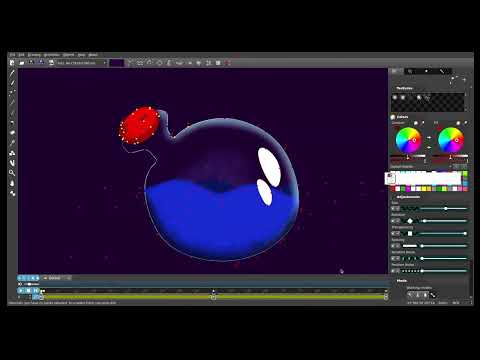
Task: Click the bottom-most slider in Adjustments
Action: 443,271
